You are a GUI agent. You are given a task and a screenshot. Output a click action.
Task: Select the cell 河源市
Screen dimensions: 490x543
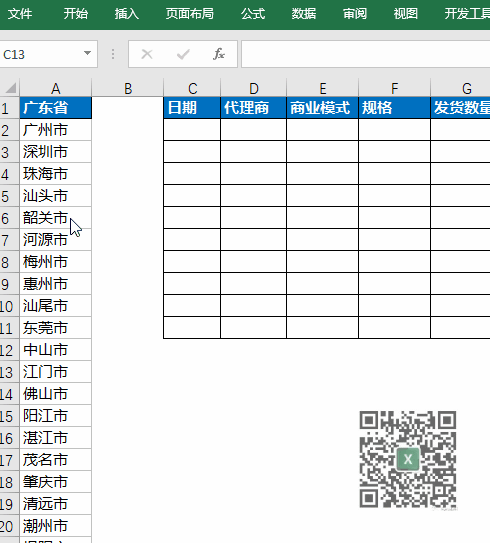point(56,240)
